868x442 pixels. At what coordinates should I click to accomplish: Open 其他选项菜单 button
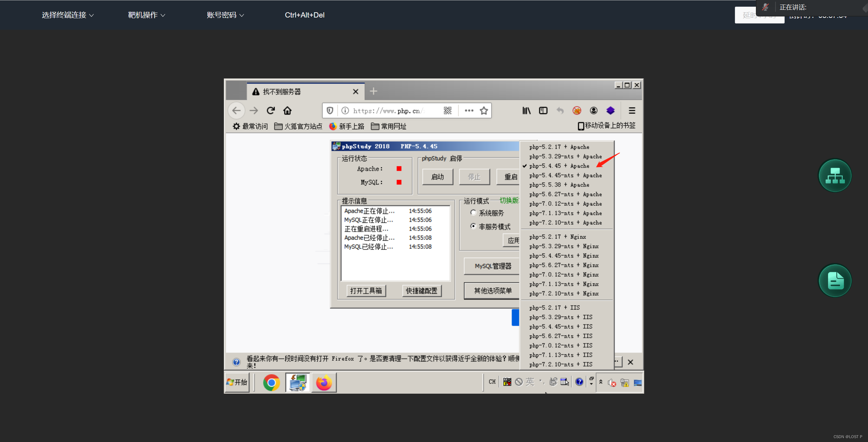pos(492,291)
